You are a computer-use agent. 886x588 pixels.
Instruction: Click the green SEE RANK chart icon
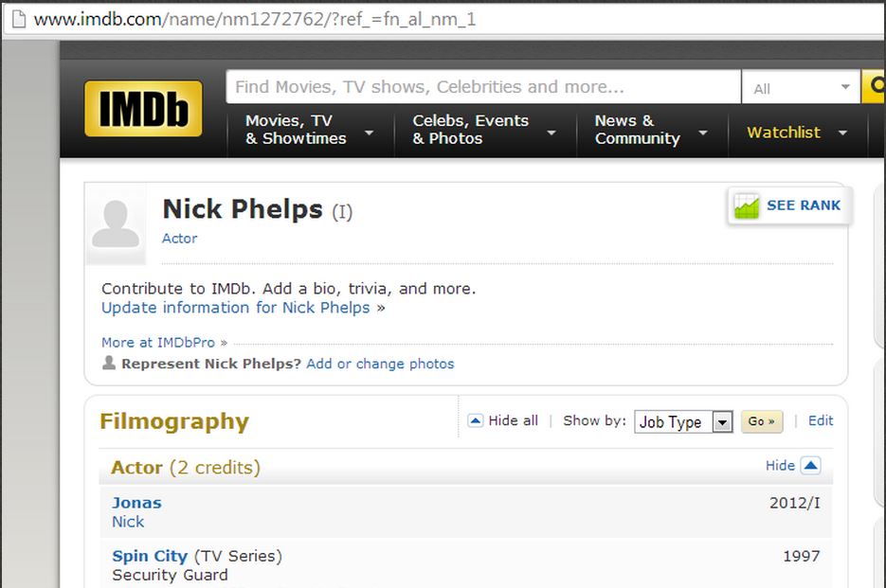(x=747, y=205)
